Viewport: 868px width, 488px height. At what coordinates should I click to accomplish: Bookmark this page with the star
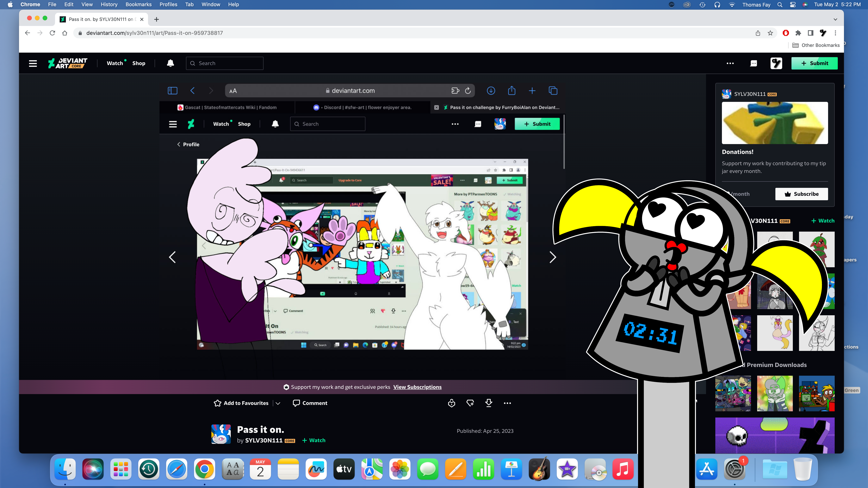tap(770, 33)
